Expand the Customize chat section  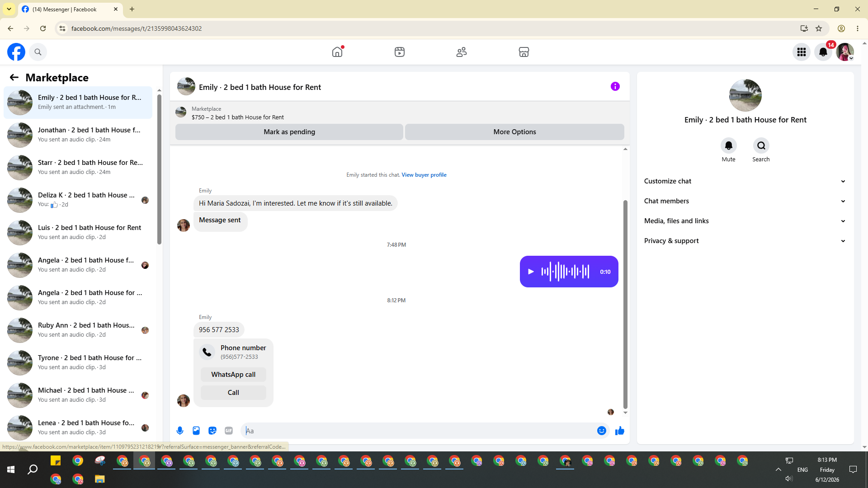coord(745,181)
